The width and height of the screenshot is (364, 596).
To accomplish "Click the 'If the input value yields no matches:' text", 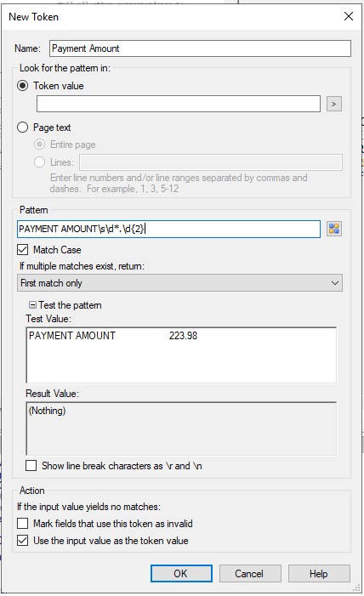I will [x=88, y=507].
